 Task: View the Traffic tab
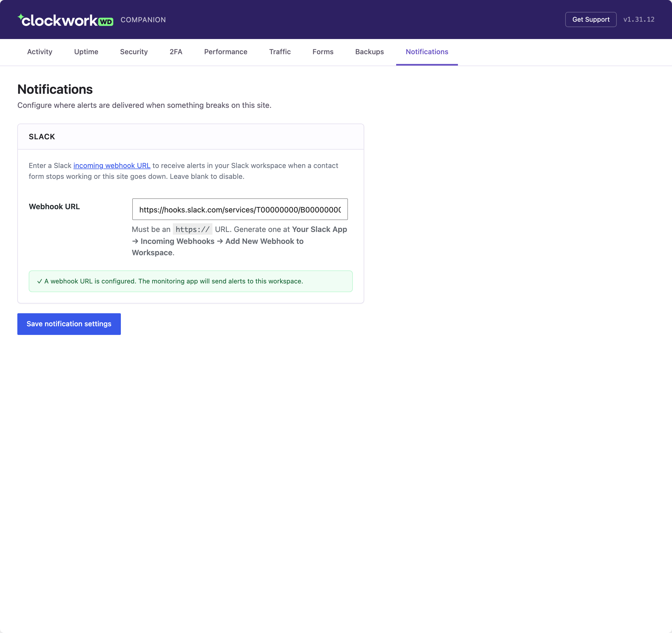tap(280, 52)
